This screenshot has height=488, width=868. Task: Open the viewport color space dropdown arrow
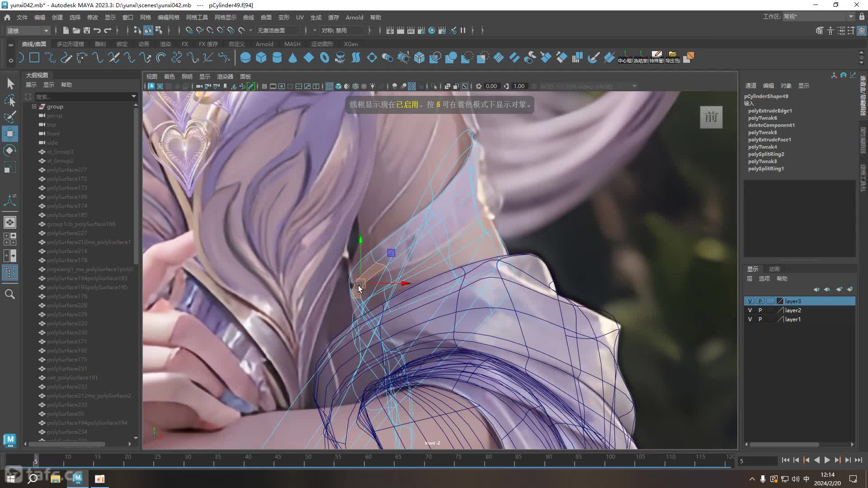point(634,86)
